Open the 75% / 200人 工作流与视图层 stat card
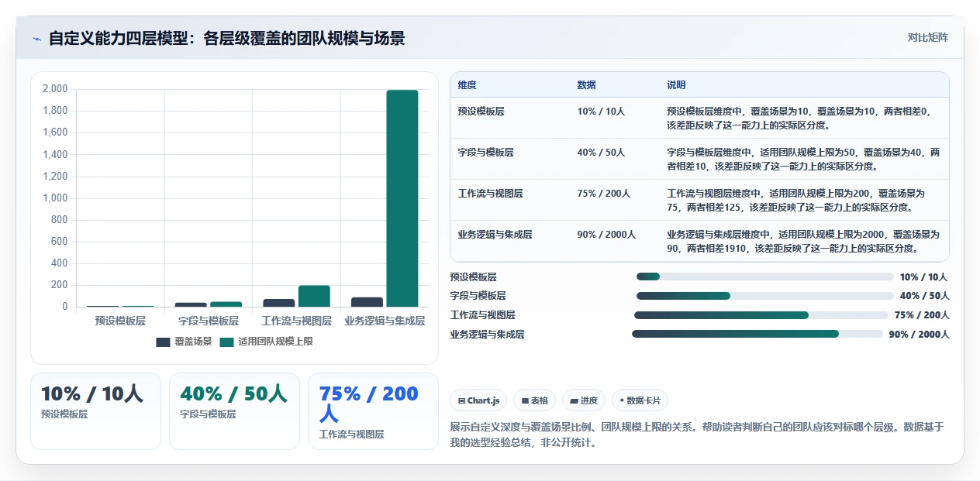Image resolution: width=980 pixels, height=481 pixels. [373, 411]
